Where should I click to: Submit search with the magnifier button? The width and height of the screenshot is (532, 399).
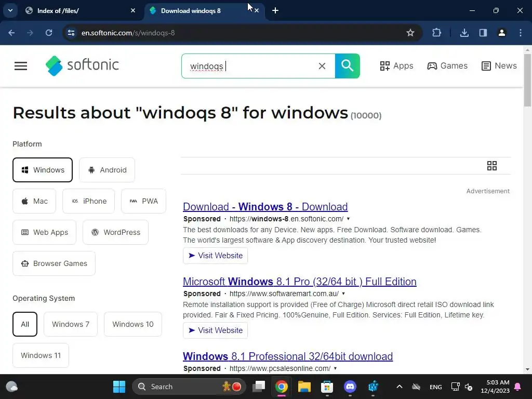tap(348, 66)
